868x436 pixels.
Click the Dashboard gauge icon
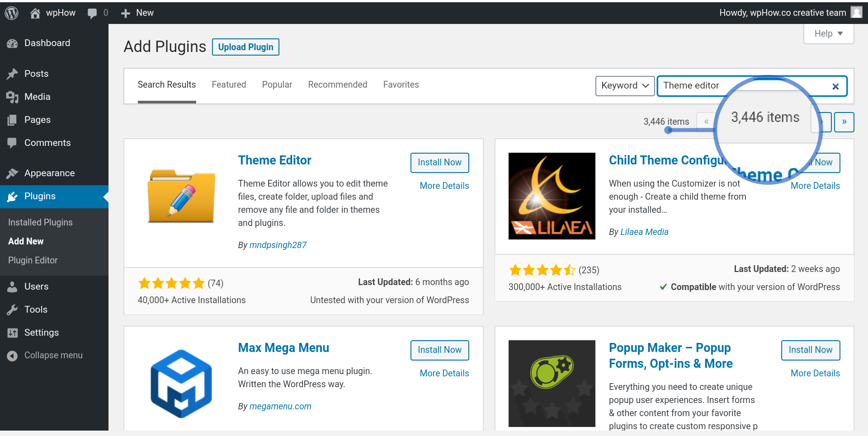coord(12,43)
